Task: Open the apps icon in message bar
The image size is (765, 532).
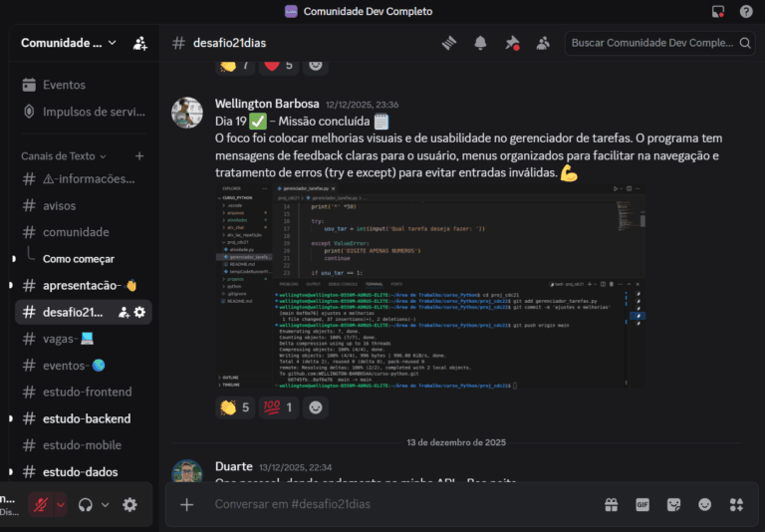Action: point(736,505)
